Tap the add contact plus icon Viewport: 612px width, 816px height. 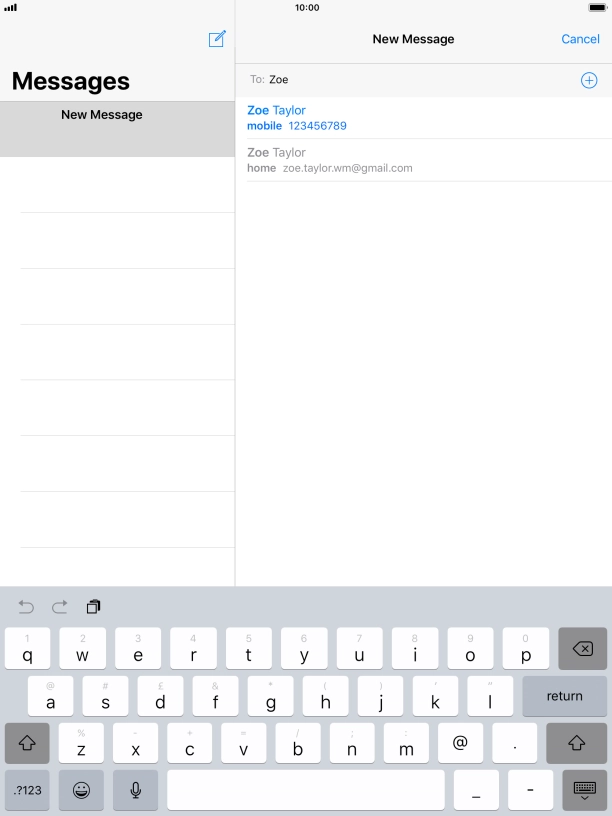pyautogui.click(x=589, y=80)
